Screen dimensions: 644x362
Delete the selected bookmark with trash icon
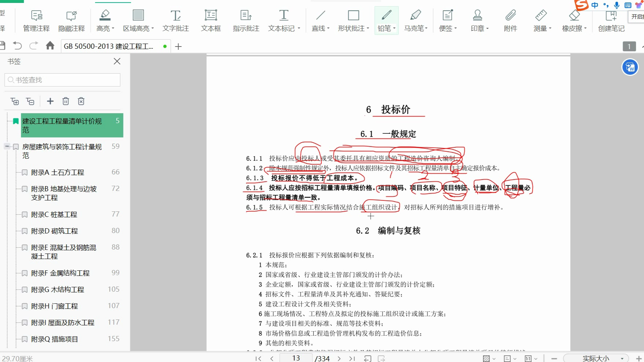tap(66, 101)
